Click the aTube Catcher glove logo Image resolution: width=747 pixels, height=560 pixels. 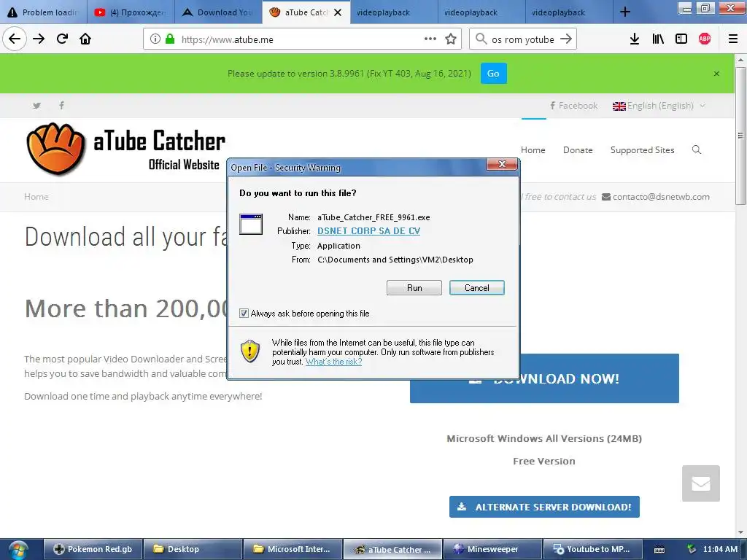coord(55,149)
